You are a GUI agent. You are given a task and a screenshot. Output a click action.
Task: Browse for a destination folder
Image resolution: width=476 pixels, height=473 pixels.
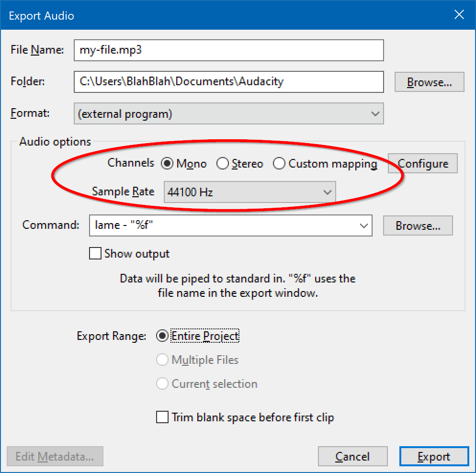click(x=429, y=81)
